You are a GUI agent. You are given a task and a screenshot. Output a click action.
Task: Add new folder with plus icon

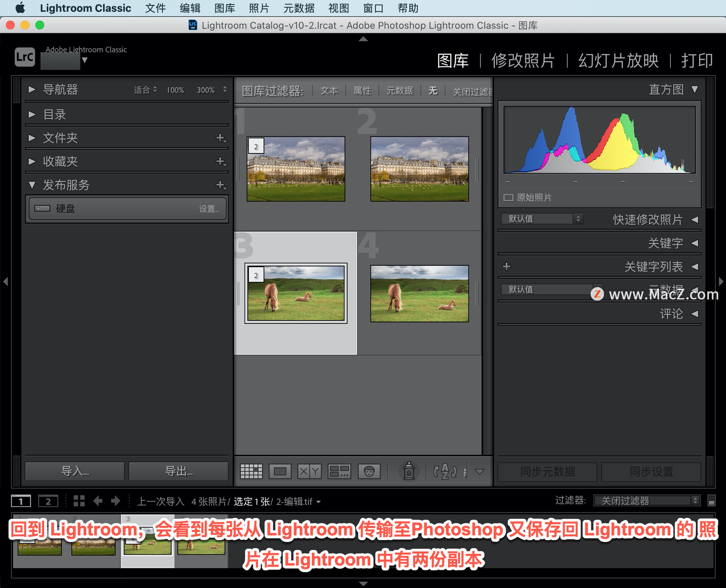[221, 138]
